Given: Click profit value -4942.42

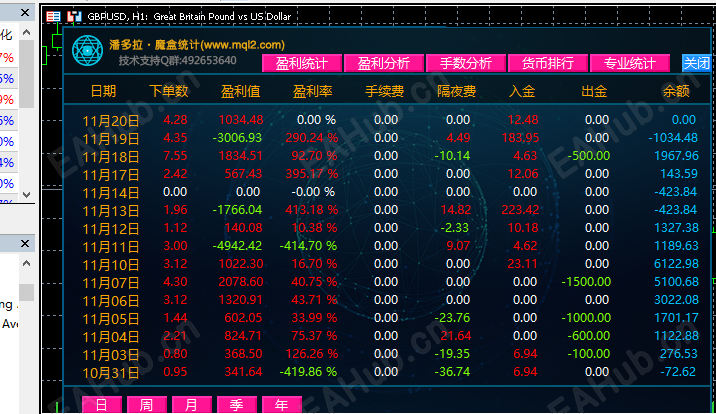Looking at the screenshot, I should (237, 246).
